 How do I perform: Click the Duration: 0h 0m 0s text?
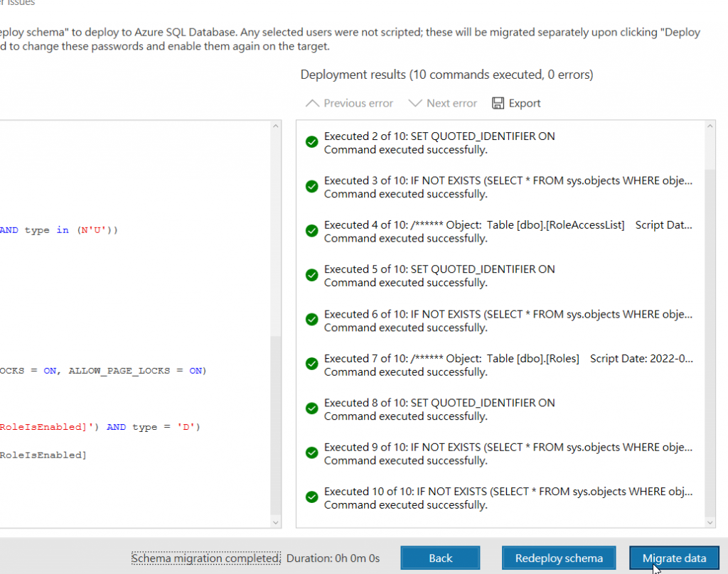click(x=333, y=558)
